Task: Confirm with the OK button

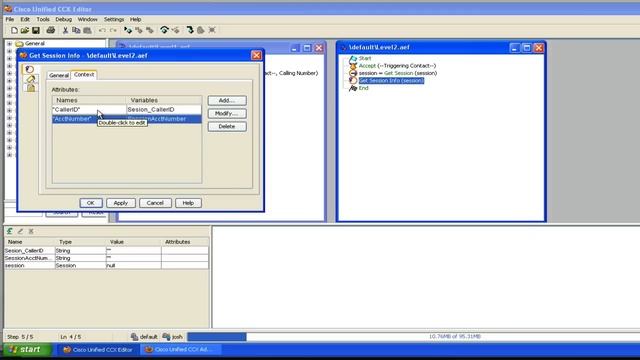Action: (x=91, y=203)
